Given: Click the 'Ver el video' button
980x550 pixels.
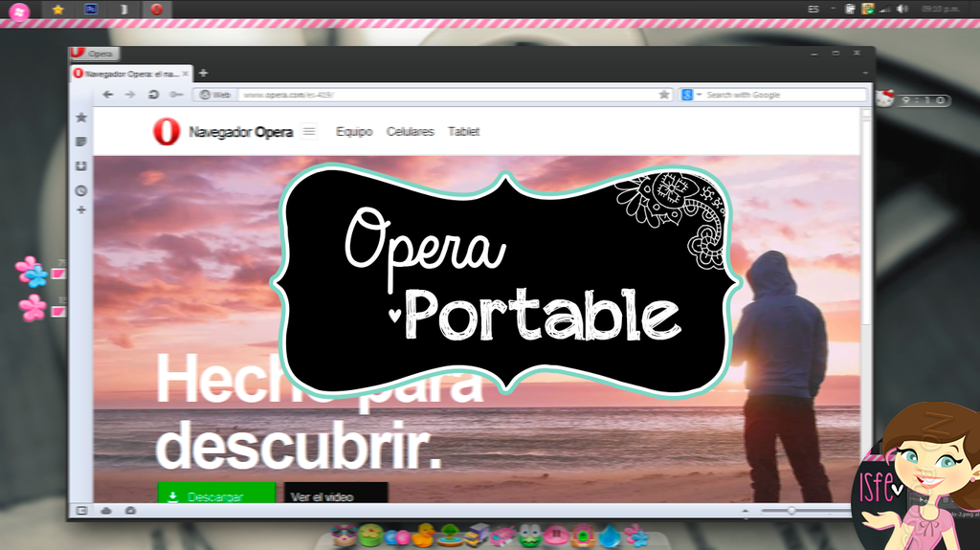Looking at the screenshot, I should coord(336,494).
